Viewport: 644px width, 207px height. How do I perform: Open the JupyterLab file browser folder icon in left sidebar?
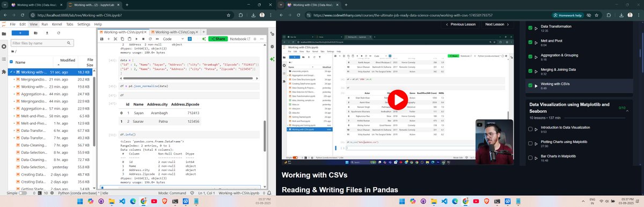(4, 33)
